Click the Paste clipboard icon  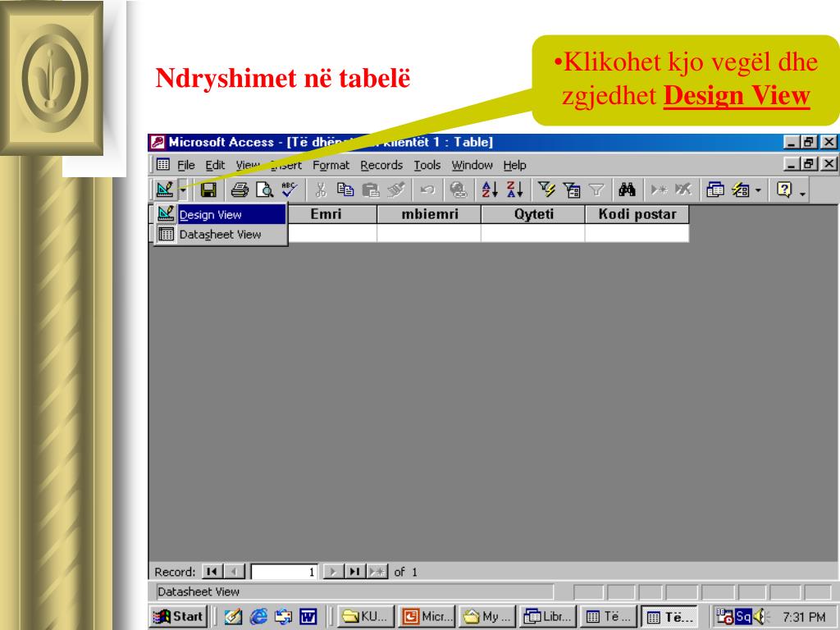pos(370,189)
